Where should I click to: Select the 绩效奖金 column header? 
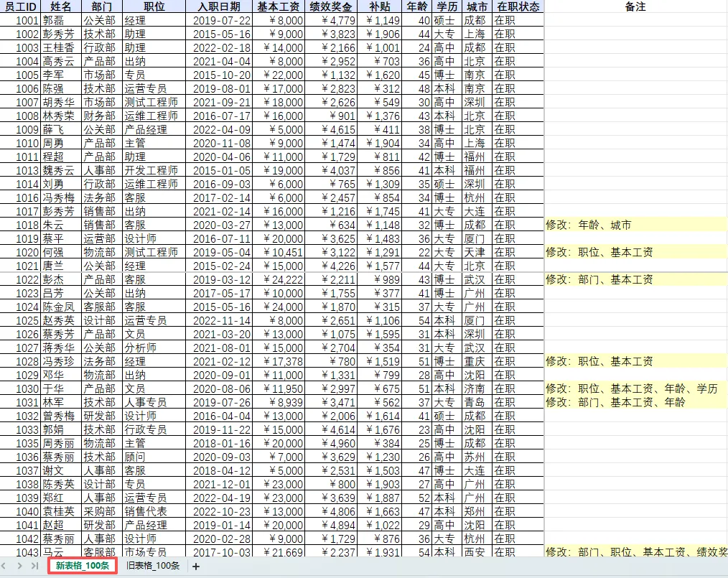(x=330, y=6)
